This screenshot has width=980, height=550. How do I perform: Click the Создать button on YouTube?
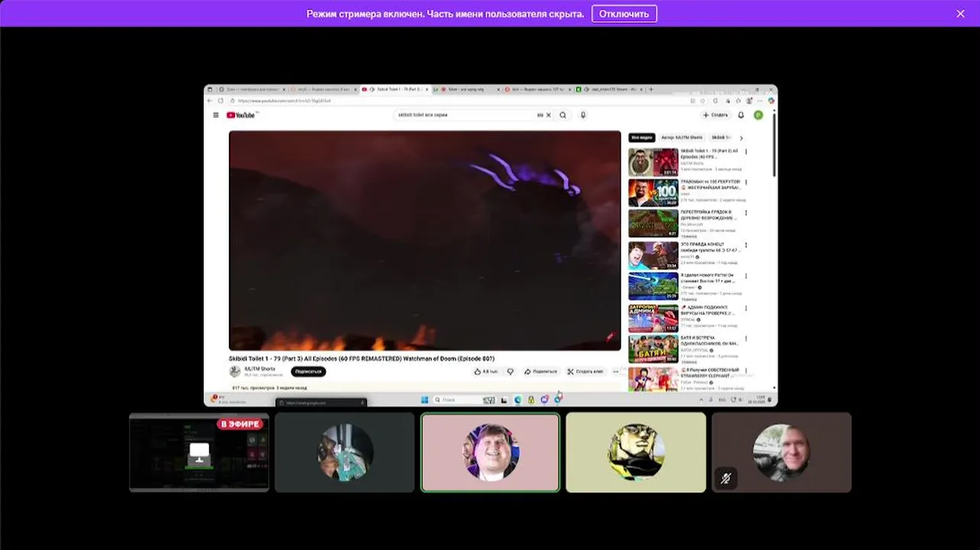(x=716, y=115)
